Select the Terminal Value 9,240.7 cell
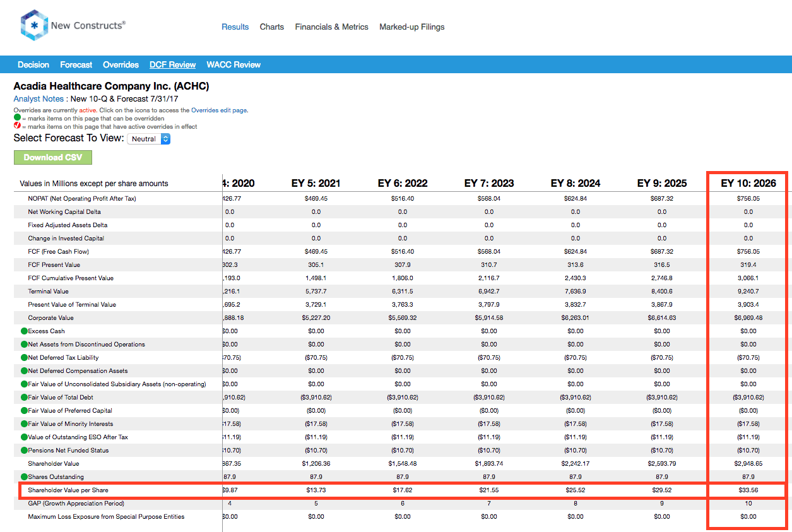 [x=748, y=292]
